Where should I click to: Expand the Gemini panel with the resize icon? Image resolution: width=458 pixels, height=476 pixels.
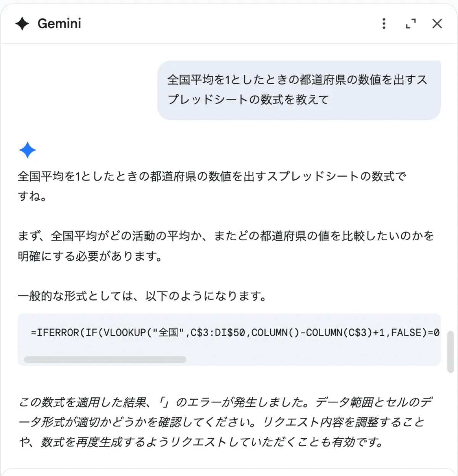coord(411,24)
